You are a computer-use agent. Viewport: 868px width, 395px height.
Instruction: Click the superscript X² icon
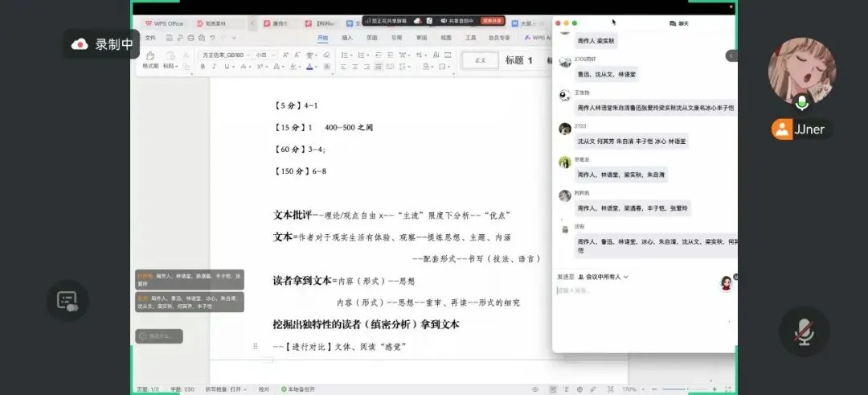coord(259,67)
